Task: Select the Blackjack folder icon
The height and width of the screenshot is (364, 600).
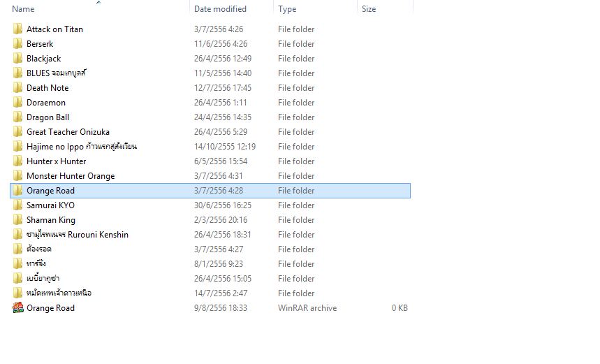Action: 17,59
